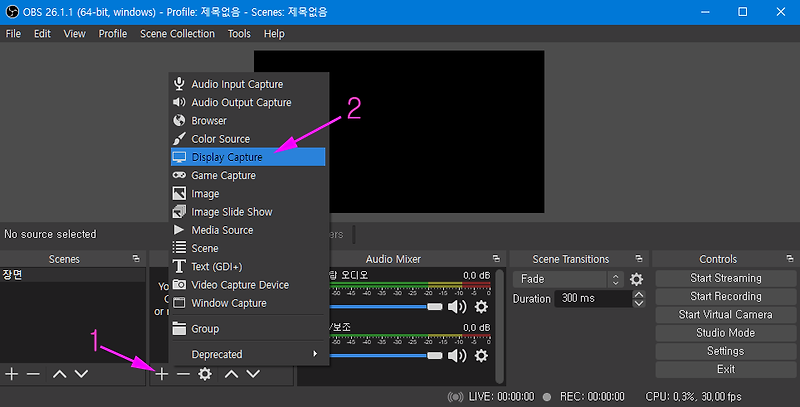Select Video Capture Device source

pos(248,285)
